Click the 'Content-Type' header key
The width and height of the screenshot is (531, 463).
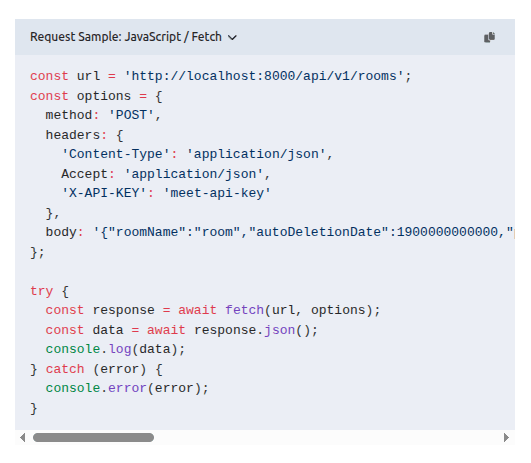click(115, 154)
